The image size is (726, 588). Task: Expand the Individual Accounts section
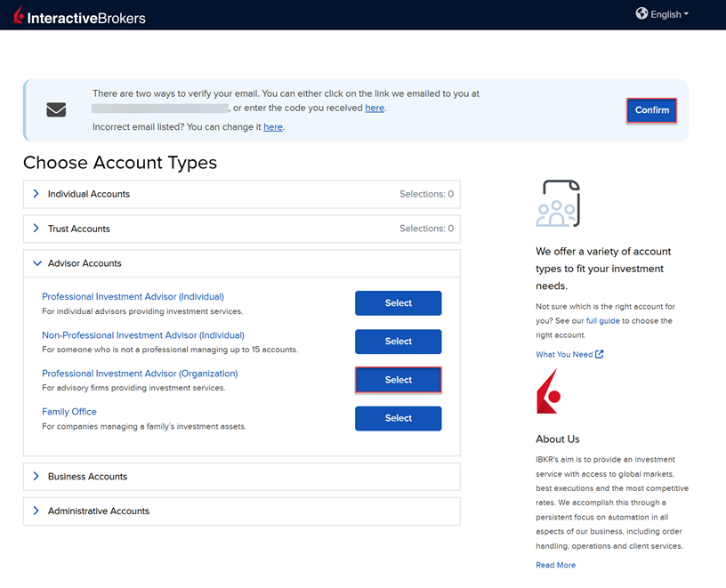pos(89,194)
